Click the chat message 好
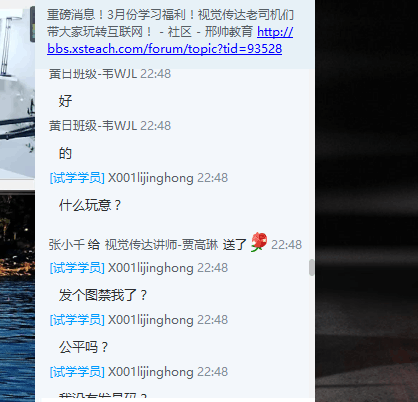418x402 pixels. 65,101
